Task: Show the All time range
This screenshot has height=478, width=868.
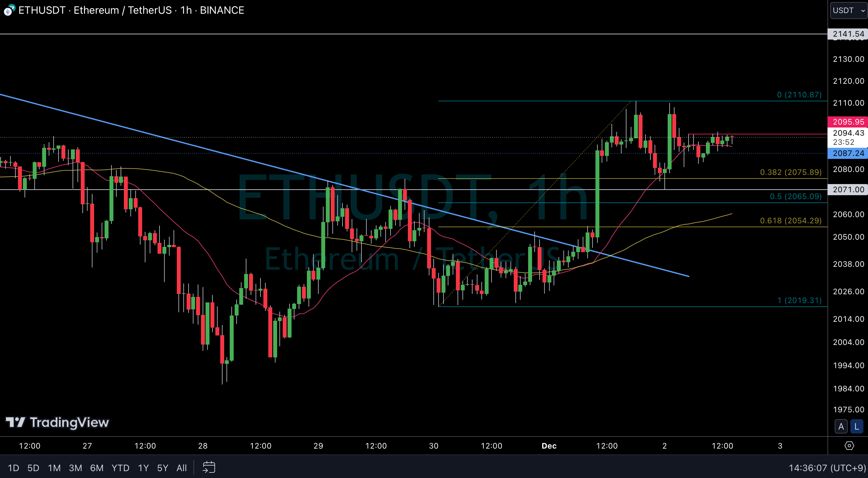Action: (182, 468)
